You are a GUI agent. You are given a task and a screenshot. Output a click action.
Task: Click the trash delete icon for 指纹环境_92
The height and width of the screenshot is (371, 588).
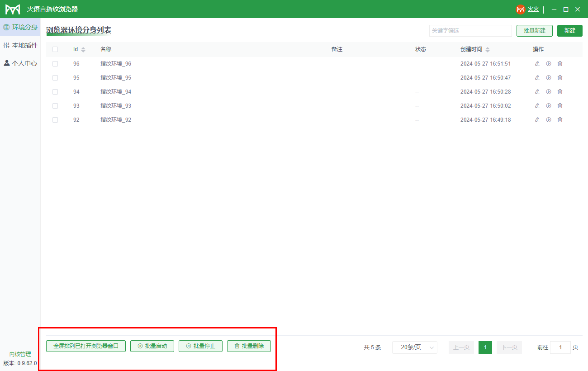(x=560, y=119)
